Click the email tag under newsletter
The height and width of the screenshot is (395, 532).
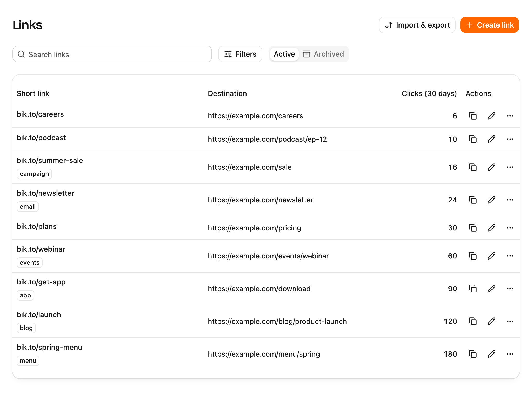coord(28,207)
